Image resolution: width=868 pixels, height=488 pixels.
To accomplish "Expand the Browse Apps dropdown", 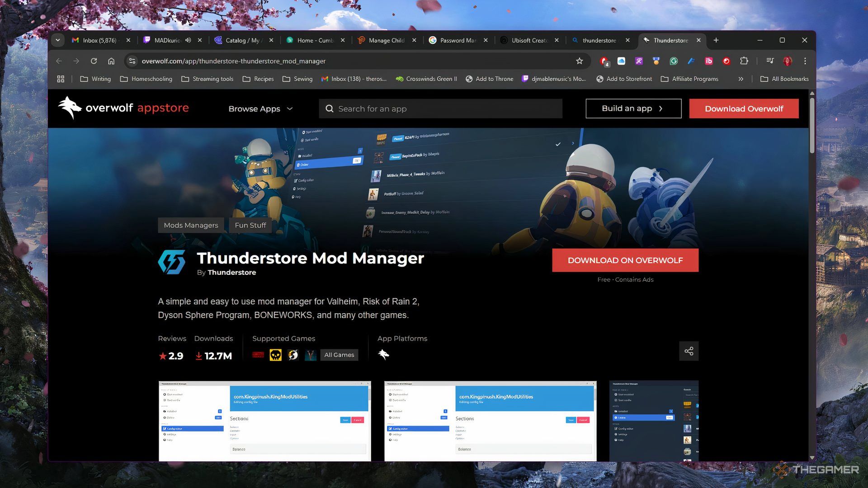I will [260, 109].
